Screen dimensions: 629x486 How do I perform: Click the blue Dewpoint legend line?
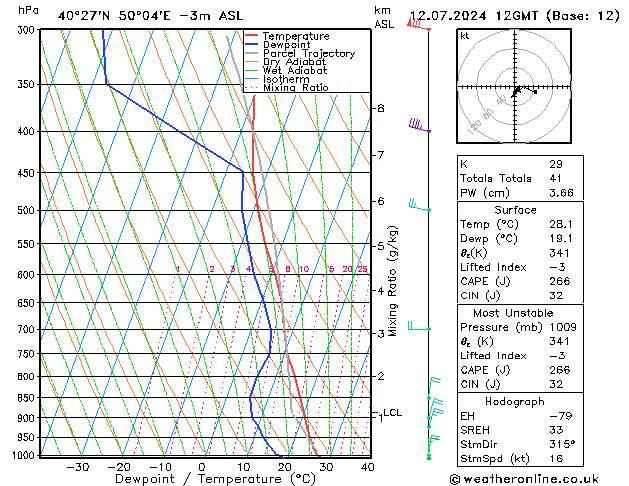point(252,45)
